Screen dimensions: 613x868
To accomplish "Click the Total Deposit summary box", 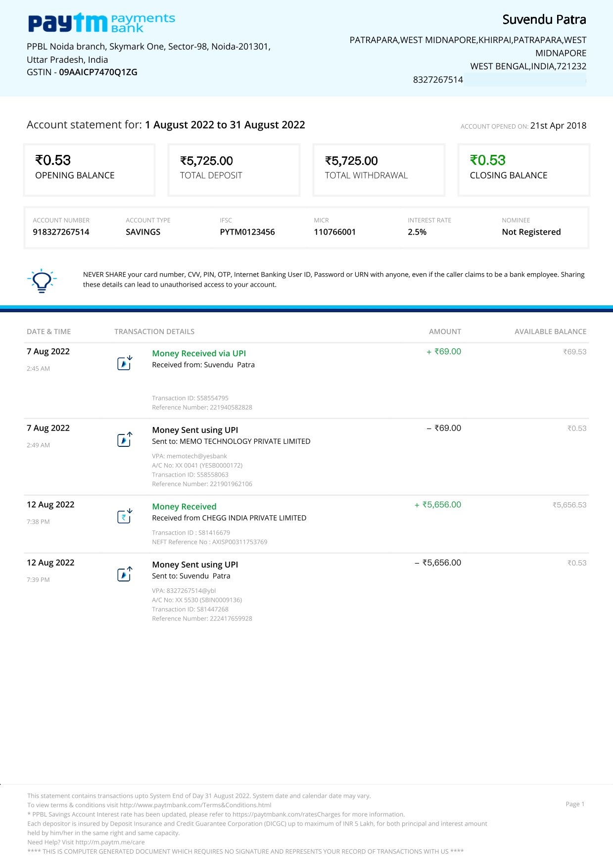I will point(234,170).
